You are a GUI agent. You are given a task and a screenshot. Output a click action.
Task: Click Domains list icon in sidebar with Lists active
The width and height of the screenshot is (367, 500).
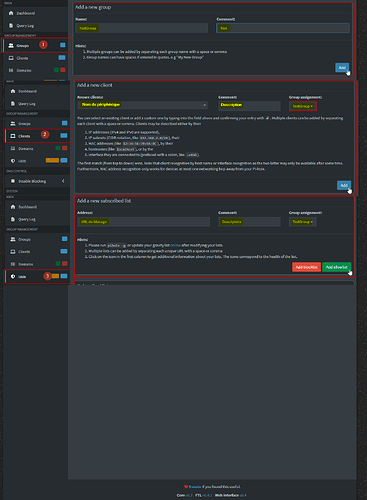[13, 264]
